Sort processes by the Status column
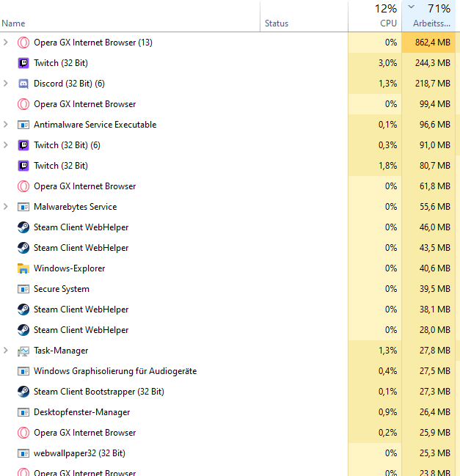 click(x=304, y=17)
